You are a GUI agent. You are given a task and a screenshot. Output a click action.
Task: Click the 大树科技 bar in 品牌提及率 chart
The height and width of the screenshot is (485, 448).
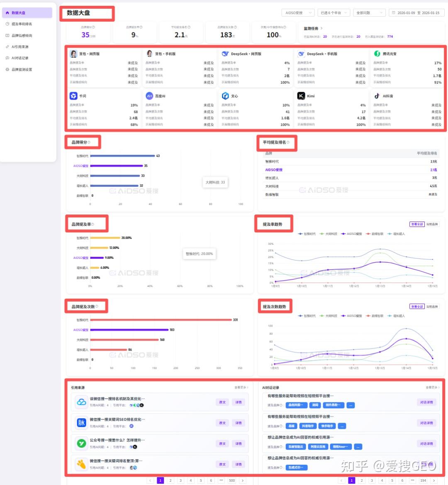99,248
